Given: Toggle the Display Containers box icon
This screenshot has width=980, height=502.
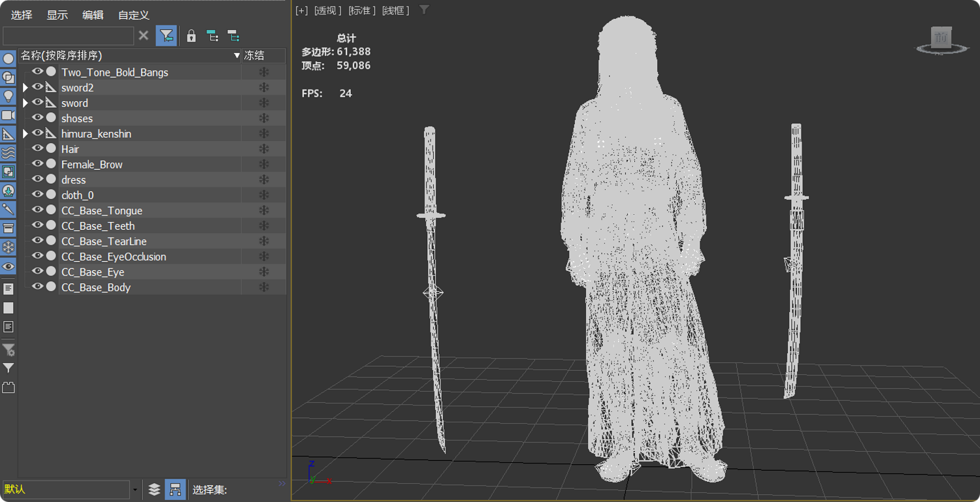Looking at the screenshot, I should tap(8, 228).
